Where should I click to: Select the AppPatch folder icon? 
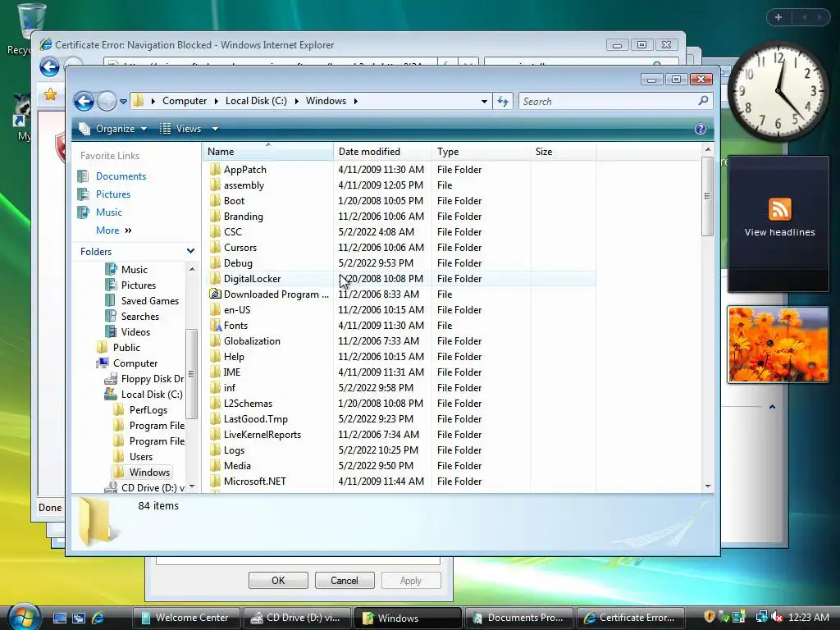click(216, 169)
